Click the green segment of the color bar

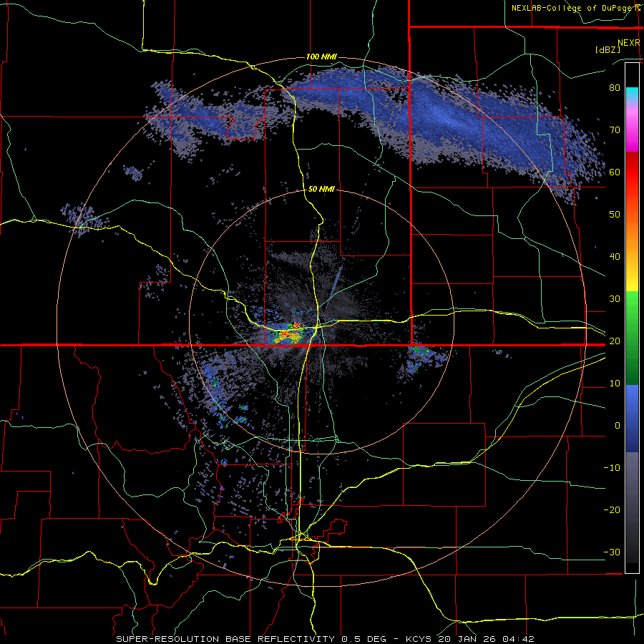click(632, 338)
